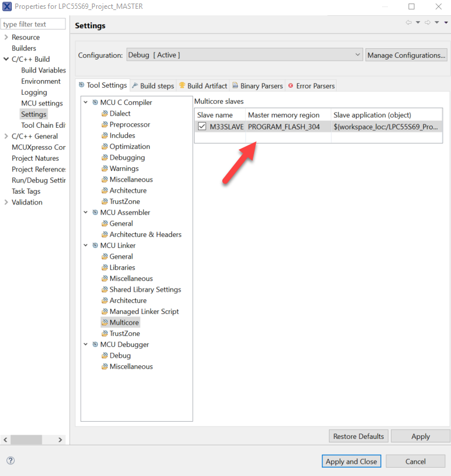451x476 pixels.
Task: Select the Tool Settings tab
Action: pos(103,85)
